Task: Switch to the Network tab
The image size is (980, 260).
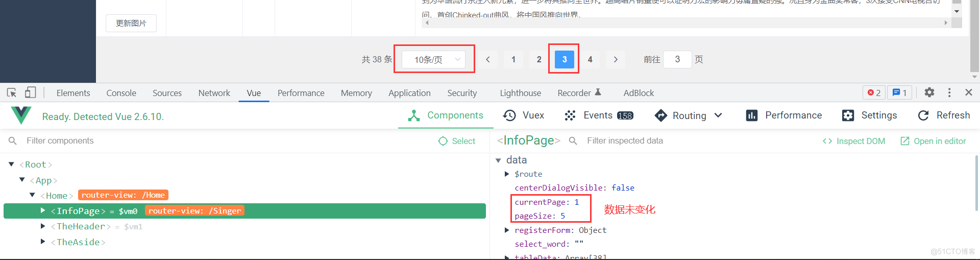Action: 214,93
